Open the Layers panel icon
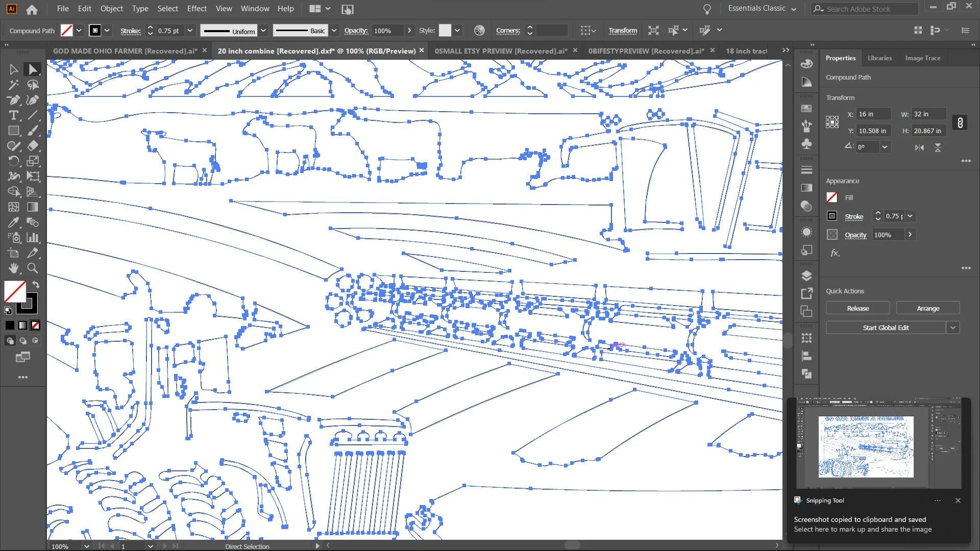This screenshot has width=980, height=551. pyautogui.click(x=806, y=276)
